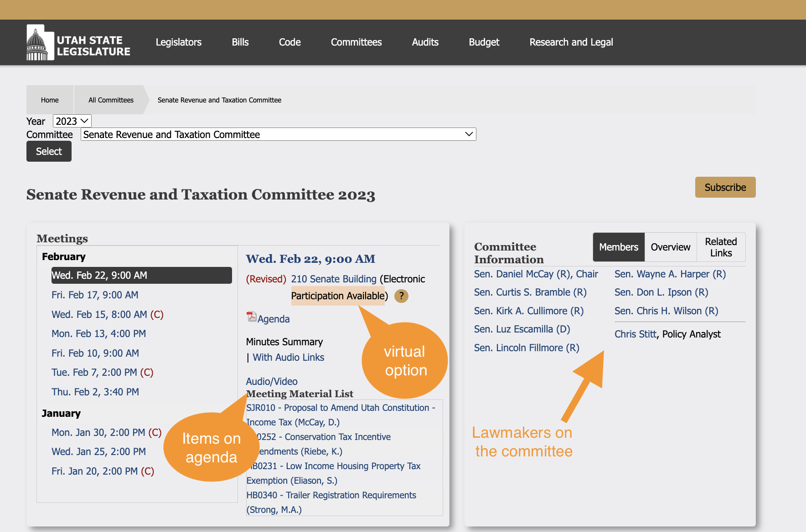
Task: Switch to the Members tab
Action: point(619,247)
